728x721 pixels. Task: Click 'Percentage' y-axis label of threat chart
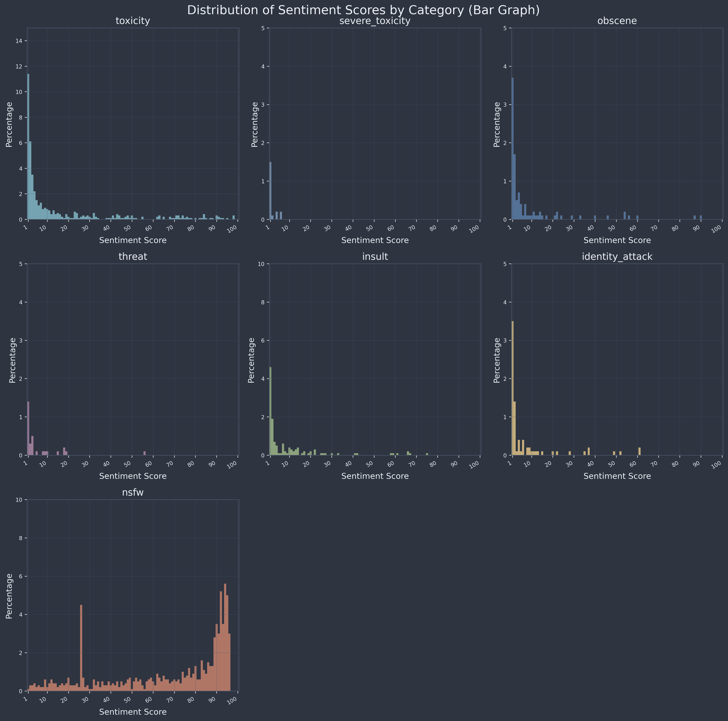point(12,360)
